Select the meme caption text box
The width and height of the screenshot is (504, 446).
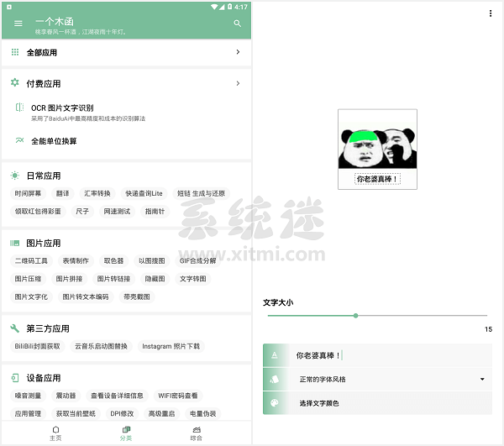click(x=377, y=179)
